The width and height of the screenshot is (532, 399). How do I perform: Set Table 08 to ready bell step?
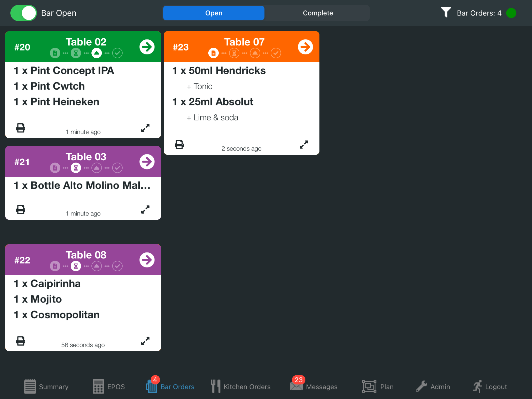[x=97, y=266]
